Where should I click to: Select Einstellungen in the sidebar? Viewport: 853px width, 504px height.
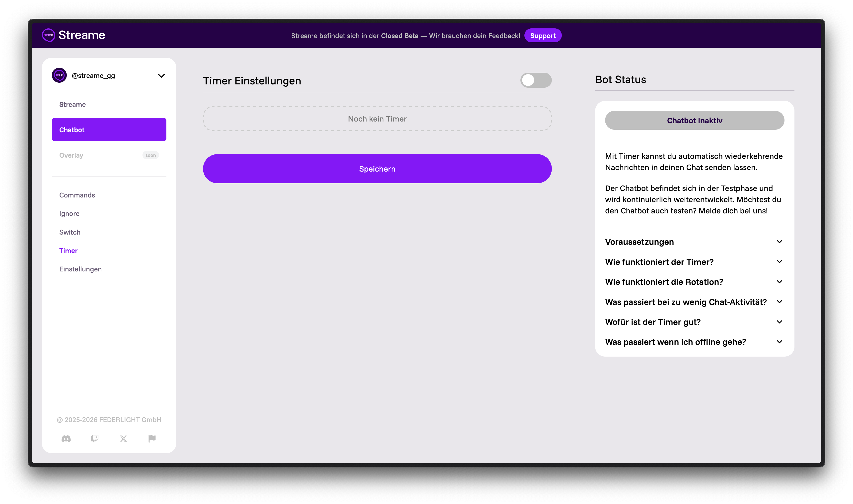pos(80,269)
